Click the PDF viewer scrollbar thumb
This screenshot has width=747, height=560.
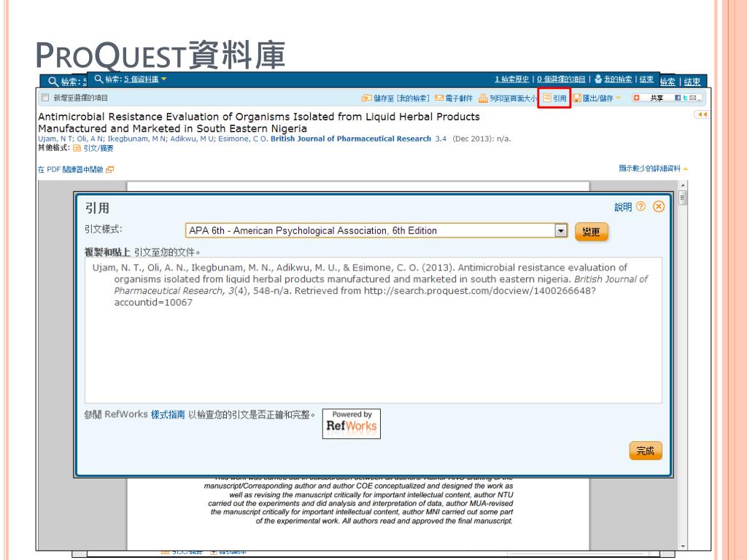pyautogui.click(x=683, y=197)
